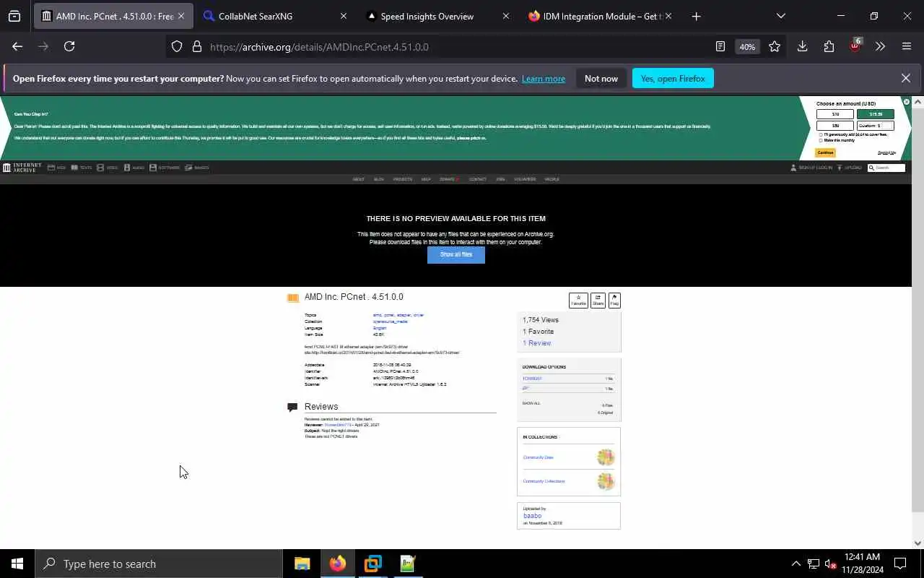Open the Firefox View icon in tab bar

pyautogui.click(x=14, y=16)
